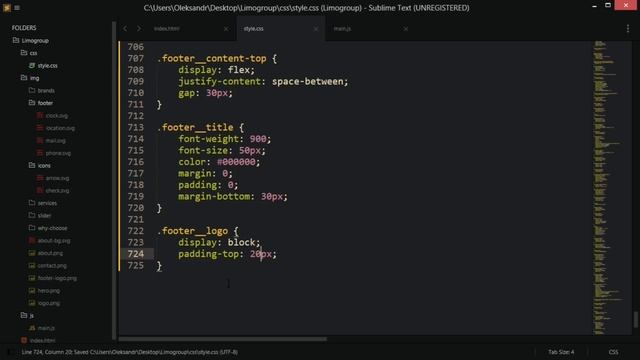Close the style.css tab
Viewport: 640px width, 360px height.
[316, 29]
